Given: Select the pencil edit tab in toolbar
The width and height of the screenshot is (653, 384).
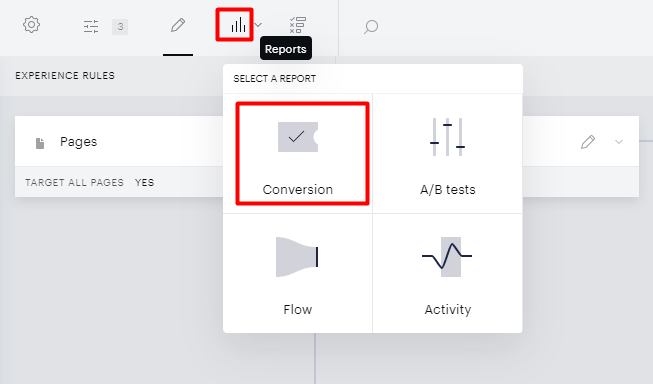Looking at the screenshot, I should (178, 25).
